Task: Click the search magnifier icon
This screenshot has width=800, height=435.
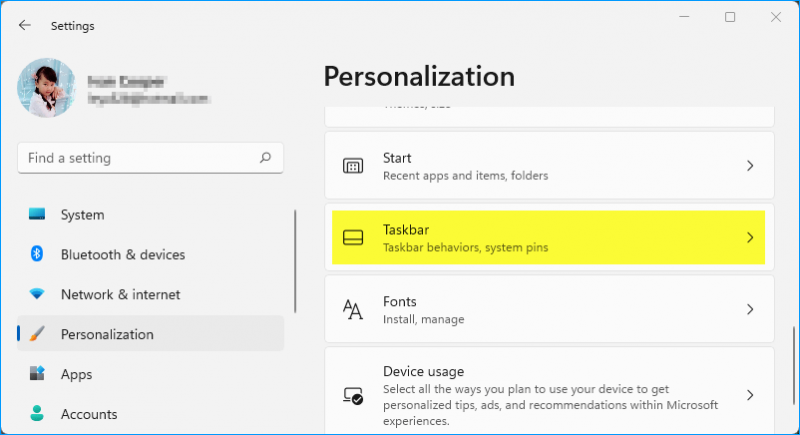Action: coord(265,158)
